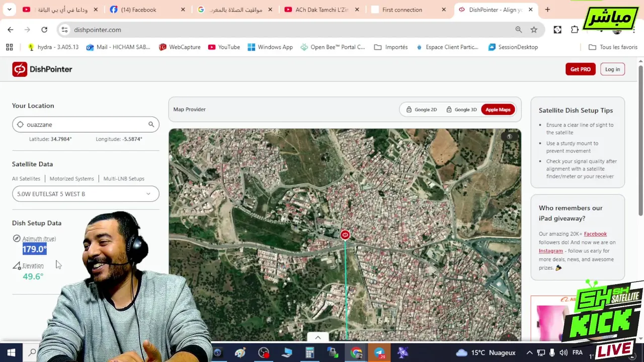Viewport: 644px width, 362px height.
Task: Open Tous les favoris folder
Action: [613, 47]
